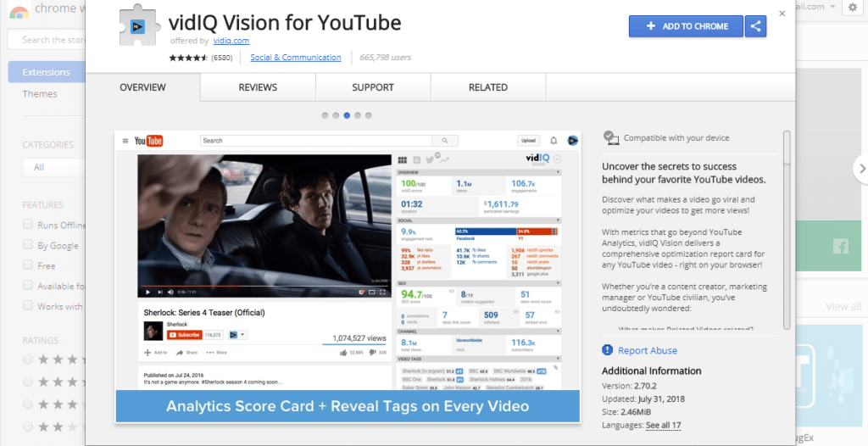Click the share icon button
868x446 pixels.
point(755,26)
